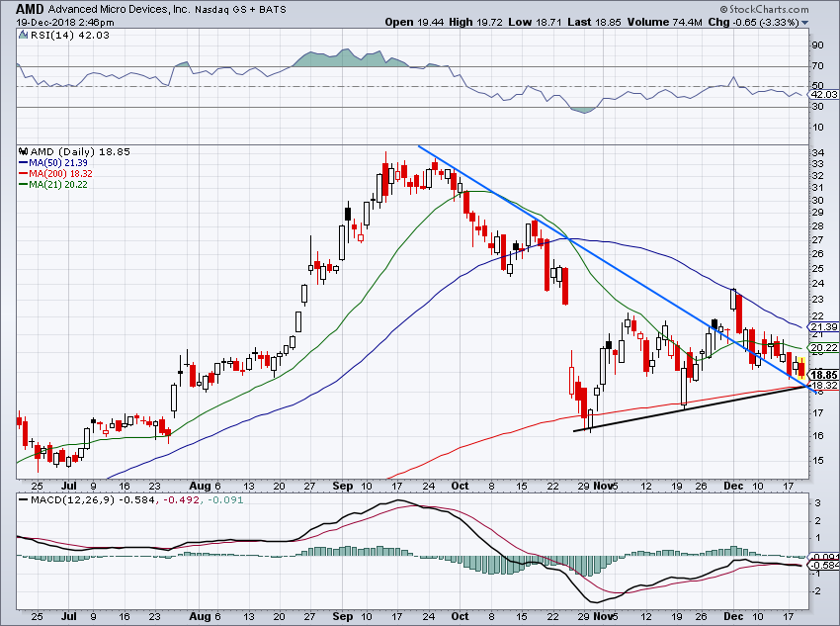Click the Last 18.85 value in header
The image size is (840, 626).
point(594,22)
